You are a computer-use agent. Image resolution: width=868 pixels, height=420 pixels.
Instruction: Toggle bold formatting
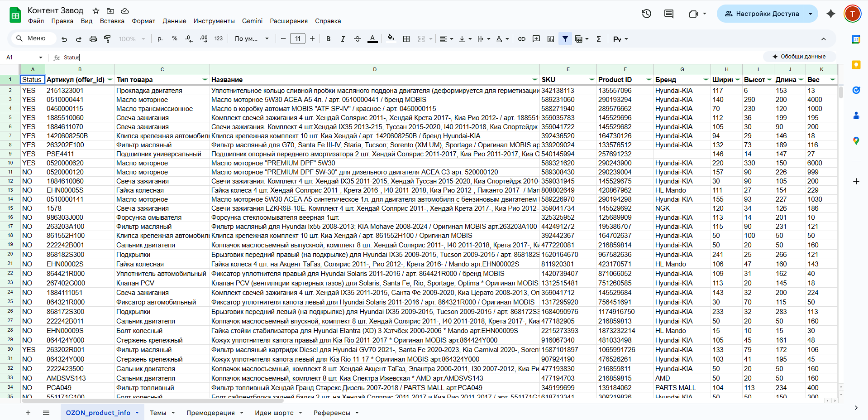click(329, 39)
